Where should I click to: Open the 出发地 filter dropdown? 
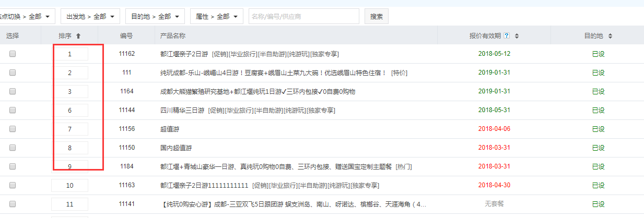click(x=90, y=17)
